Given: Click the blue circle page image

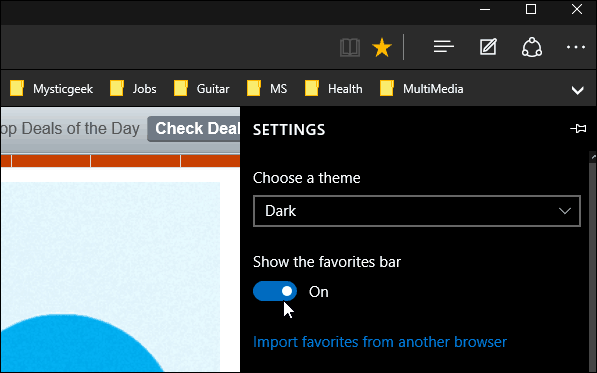Looking at the screenshot, I should pos(82,343).
